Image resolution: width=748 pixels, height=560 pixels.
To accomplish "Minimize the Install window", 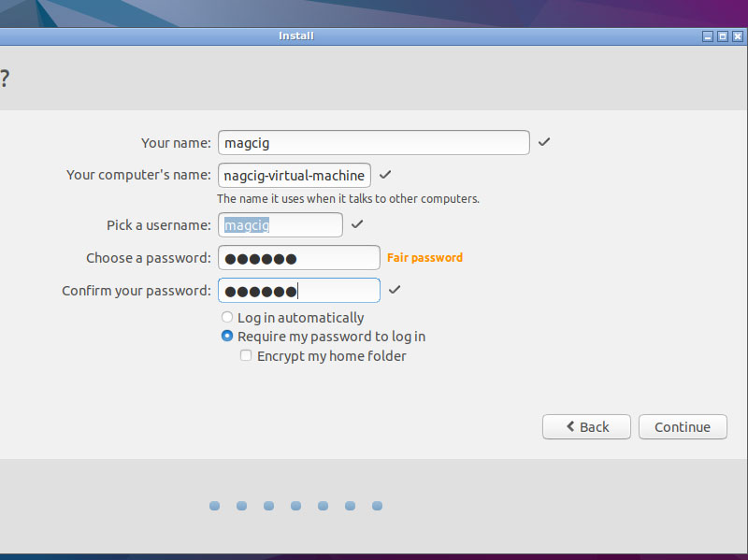I will coord(708,36).
